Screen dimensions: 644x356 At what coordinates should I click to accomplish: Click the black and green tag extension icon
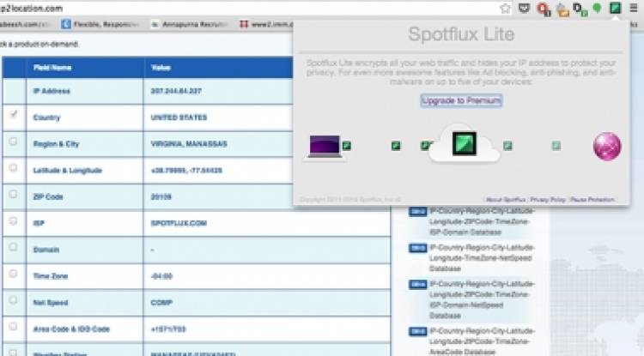580,9
